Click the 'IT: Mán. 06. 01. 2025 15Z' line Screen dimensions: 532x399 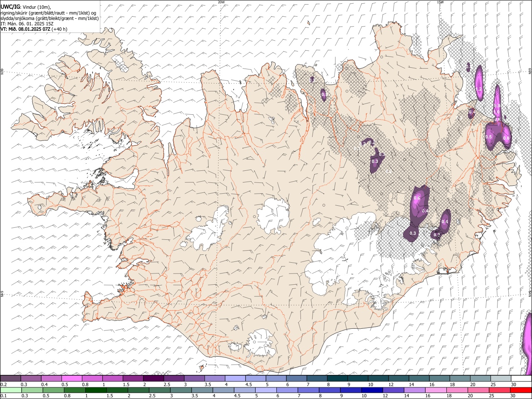pyautogui.click(x=27, y=24)
